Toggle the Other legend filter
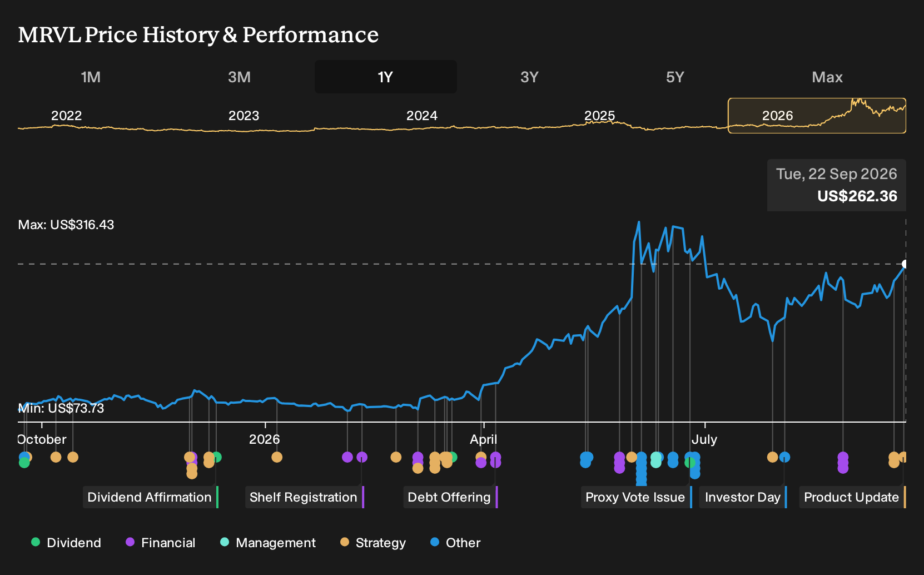This screenshot has width=924, height=575. [455, 543]
